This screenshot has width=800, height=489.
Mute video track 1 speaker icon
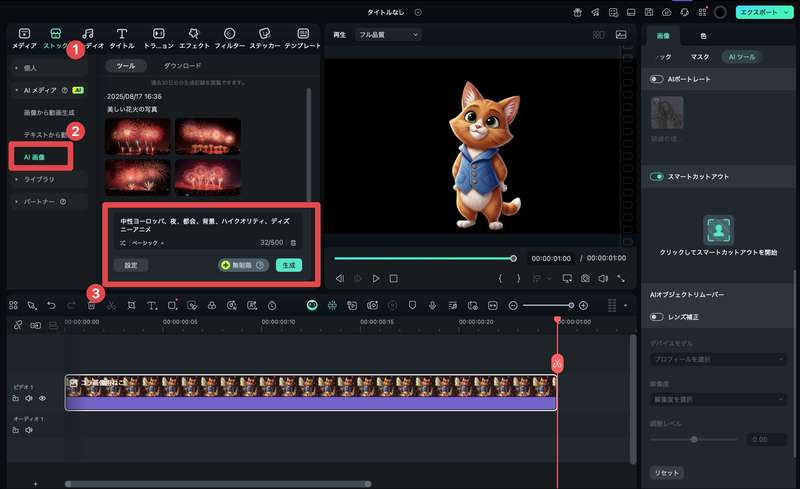pos(29,398)
